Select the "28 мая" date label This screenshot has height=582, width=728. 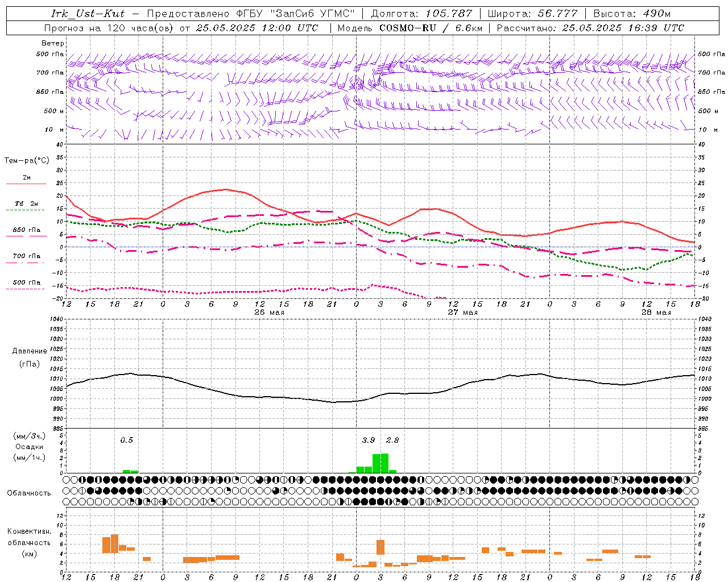[x=656, y=313]
